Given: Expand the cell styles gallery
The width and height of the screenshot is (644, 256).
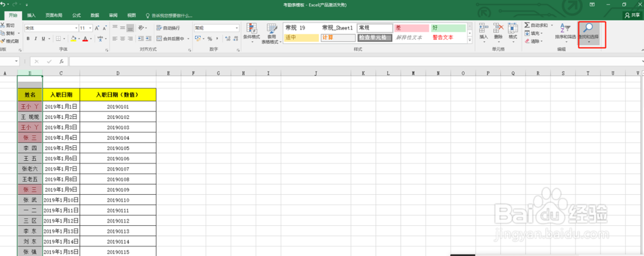Looking at the screenshot, I should [x=470, y=41].
